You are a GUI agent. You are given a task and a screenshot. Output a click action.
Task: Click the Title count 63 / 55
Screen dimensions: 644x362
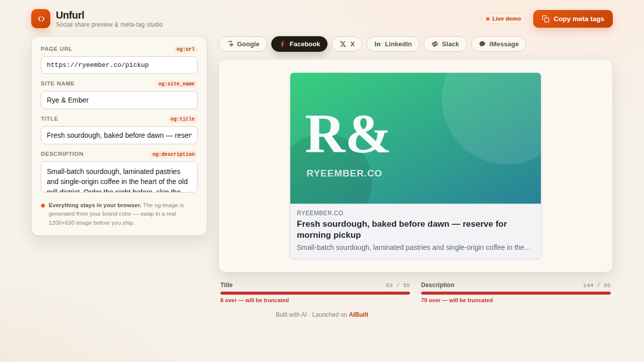tap(398, 286)
